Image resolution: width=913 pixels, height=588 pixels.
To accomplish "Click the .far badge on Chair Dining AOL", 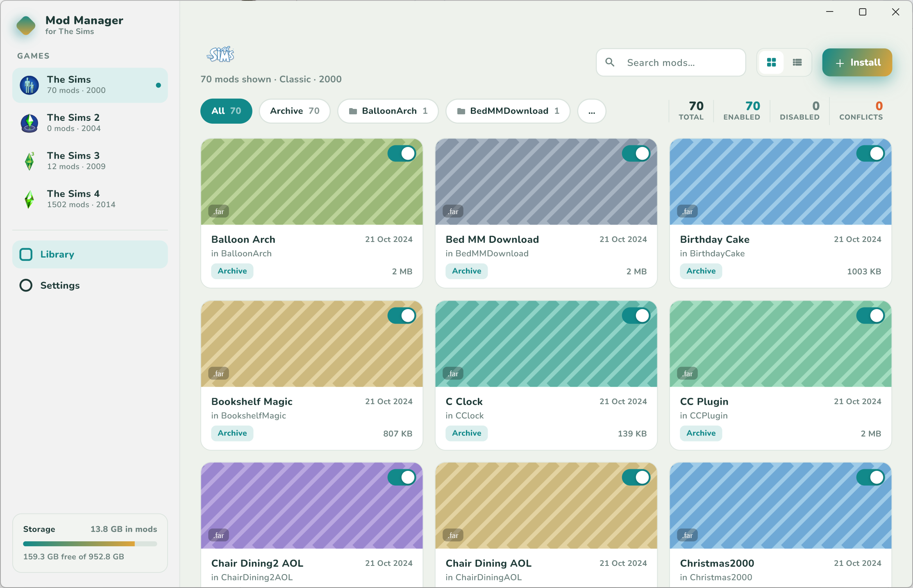I will [x=453, y=535].
